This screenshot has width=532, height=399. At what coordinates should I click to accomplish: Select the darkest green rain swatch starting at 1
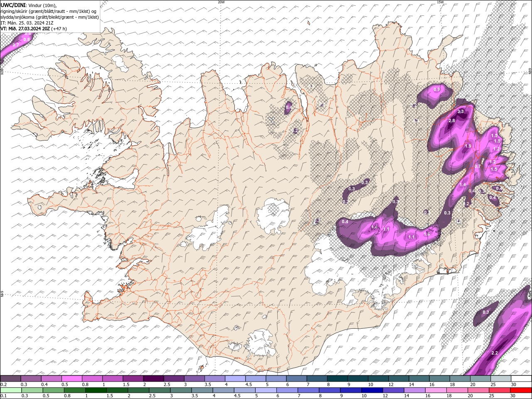click(x=96, y=390)
